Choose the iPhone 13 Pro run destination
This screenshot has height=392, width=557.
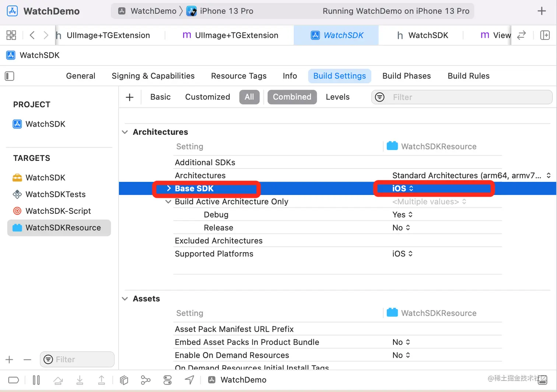220,11
